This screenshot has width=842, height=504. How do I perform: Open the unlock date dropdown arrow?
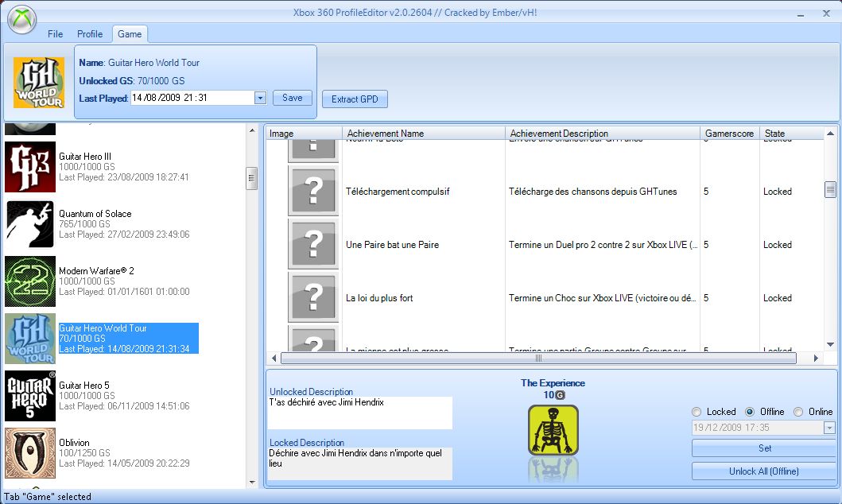click(829, 428)
